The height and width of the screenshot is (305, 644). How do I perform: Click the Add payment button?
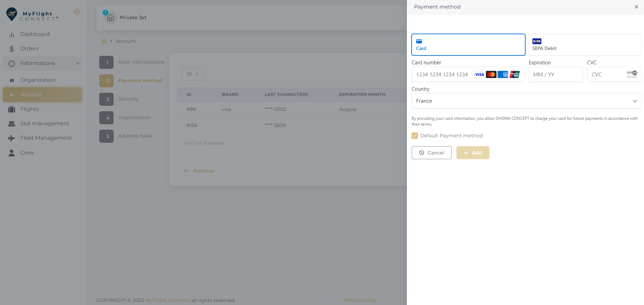(x=473, y=153)
